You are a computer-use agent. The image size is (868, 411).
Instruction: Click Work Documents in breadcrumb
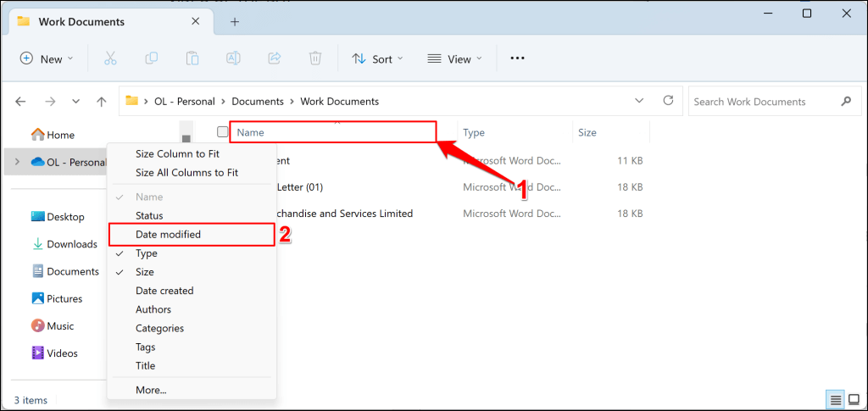339,101
